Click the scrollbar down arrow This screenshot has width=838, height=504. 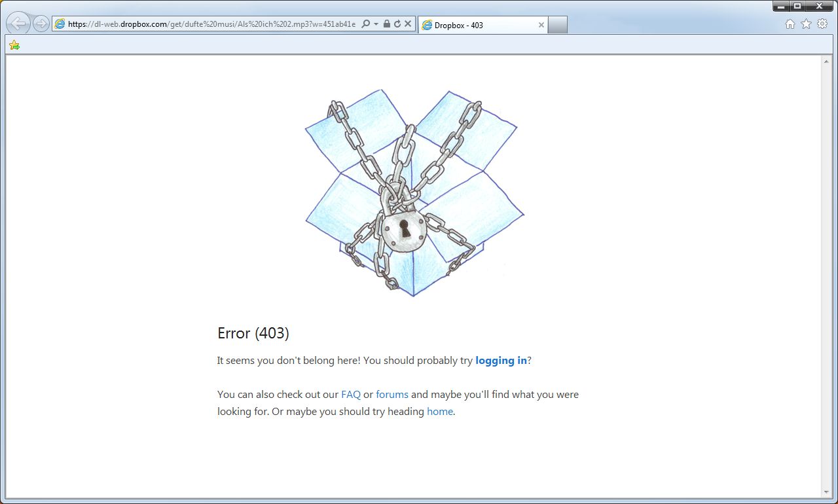click(827, 492)
